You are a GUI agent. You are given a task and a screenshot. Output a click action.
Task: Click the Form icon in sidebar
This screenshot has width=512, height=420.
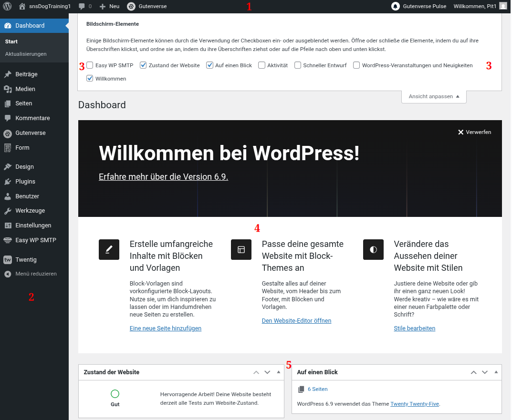pos(8,148)
